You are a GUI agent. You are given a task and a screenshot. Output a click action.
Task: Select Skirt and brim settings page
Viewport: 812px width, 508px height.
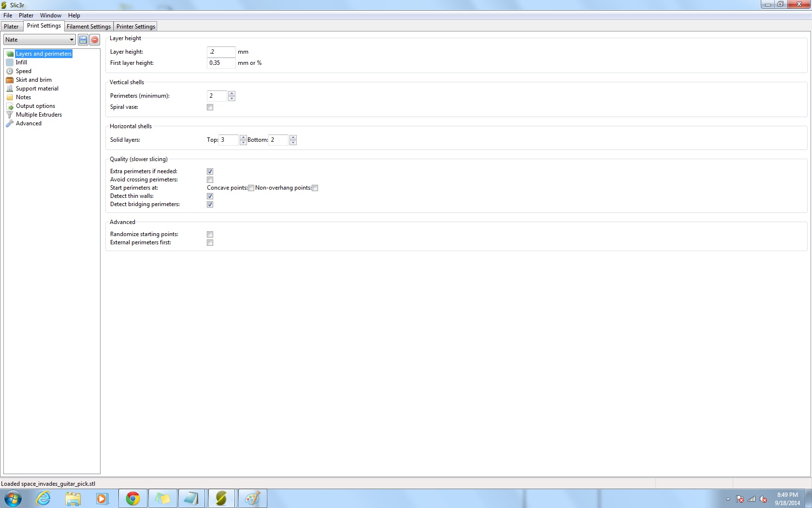pyautogui.click(x=34, y=80)
